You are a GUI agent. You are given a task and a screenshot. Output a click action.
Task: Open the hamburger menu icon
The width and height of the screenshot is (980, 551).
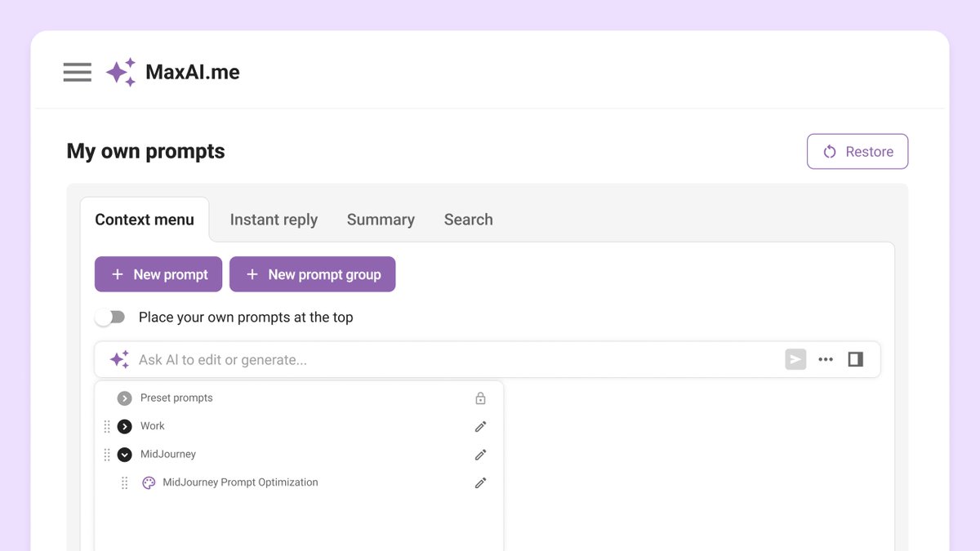pos(78,72)
